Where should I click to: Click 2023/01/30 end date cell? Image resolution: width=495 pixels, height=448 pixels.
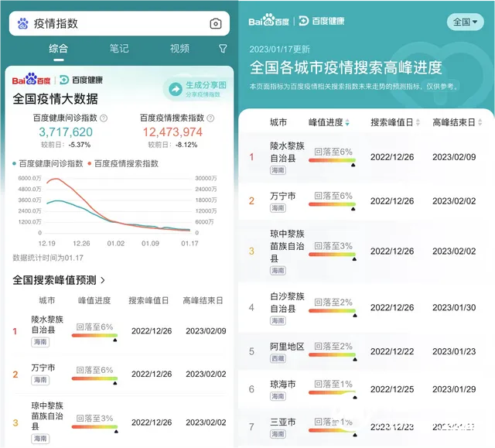click(x=454, y=307)
